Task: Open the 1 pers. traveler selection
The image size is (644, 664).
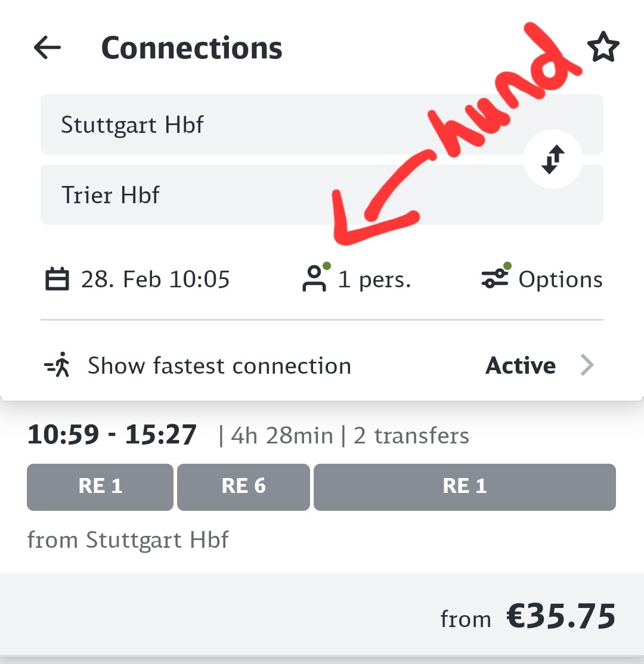Action: 374,280
